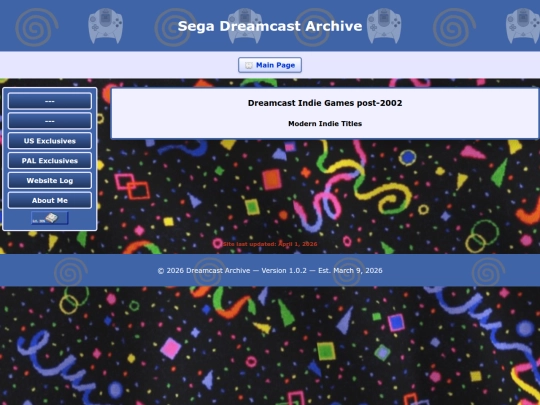Viewport: 540px width, 405px height.
Task: Open the Dreamcast console badge under About Me
Action: [x=50, y=218]
